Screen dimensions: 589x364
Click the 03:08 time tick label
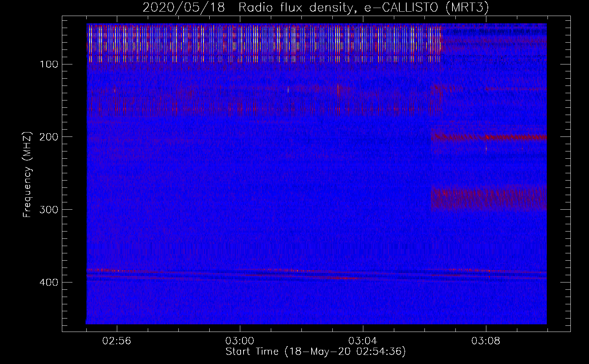click(486, 341)
